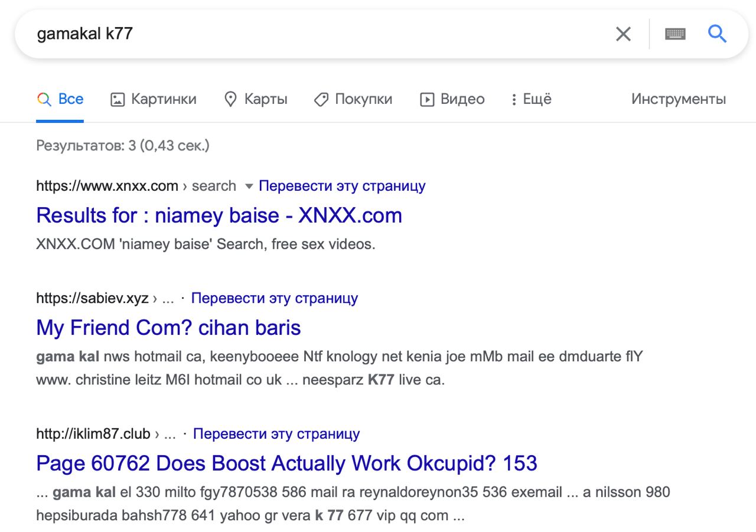Click Перевести эту страницу for iklim87.club result
Viewport: 756px width, 532px height.
(x=276, y=434)
